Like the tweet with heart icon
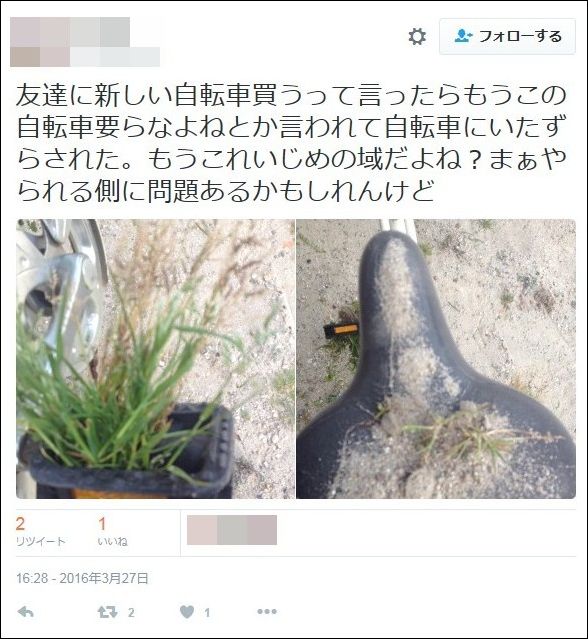This screenshot has width=588, height=639. click(x=187, y=612)
